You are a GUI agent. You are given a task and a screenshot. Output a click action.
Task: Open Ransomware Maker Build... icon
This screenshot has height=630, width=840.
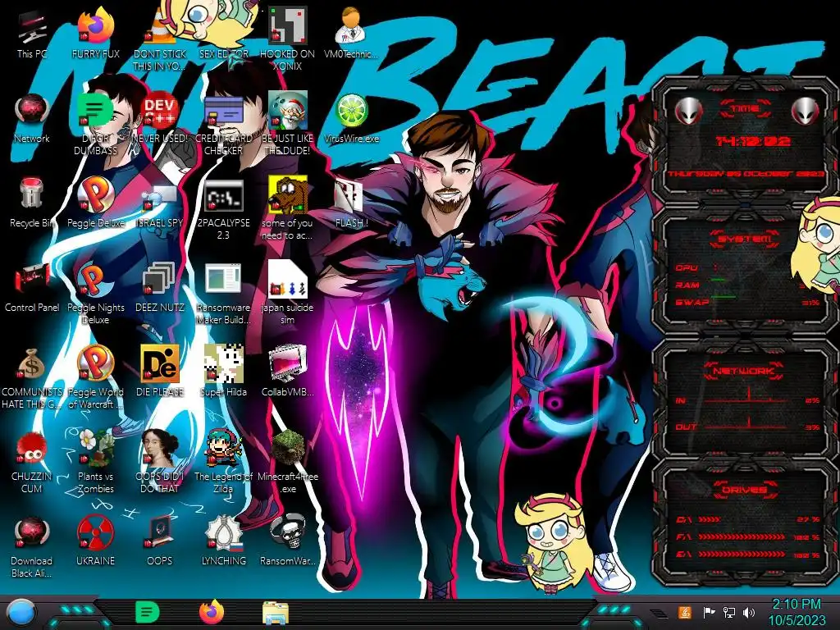click(224, 294)
